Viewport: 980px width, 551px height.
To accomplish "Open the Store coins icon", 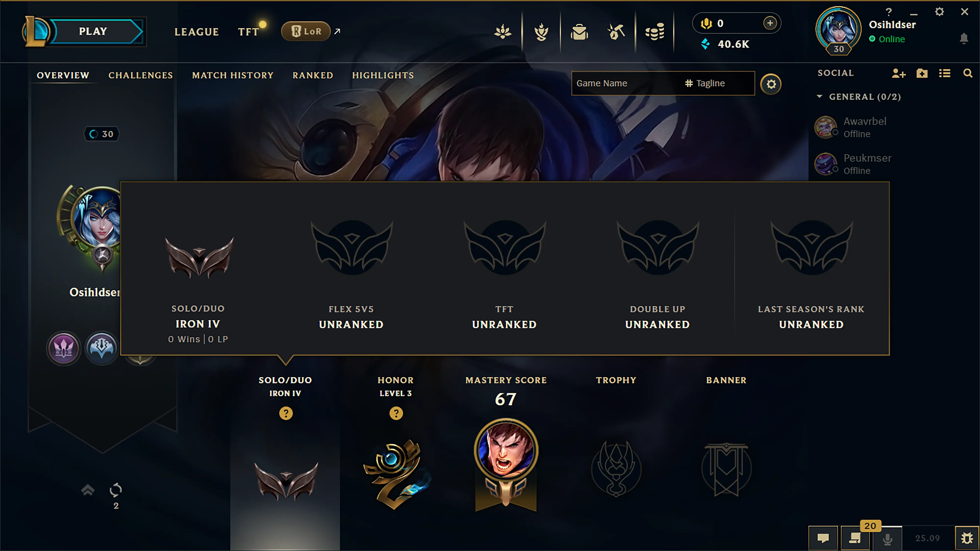I will (x=655, y=32).
